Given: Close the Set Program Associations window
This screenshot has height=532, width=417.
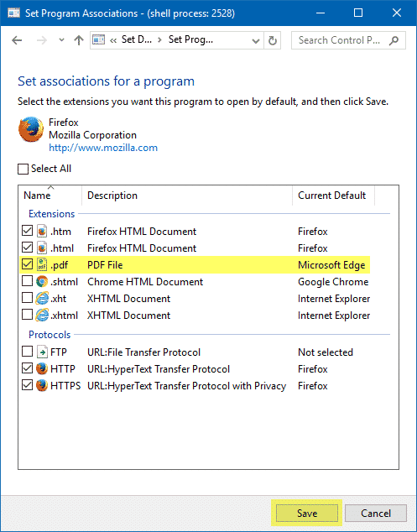Looking at the screenshot, I should click(x=397, y=13).
